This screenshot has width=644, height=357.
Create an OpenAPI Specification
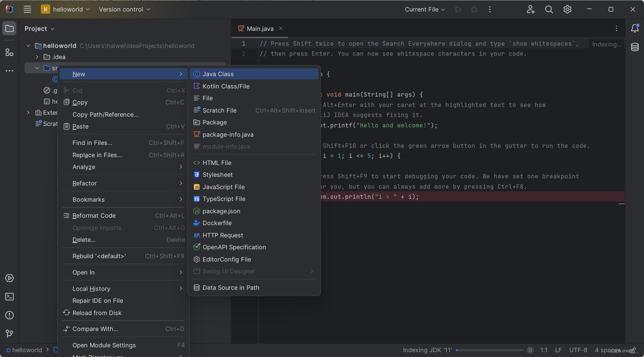254,247
